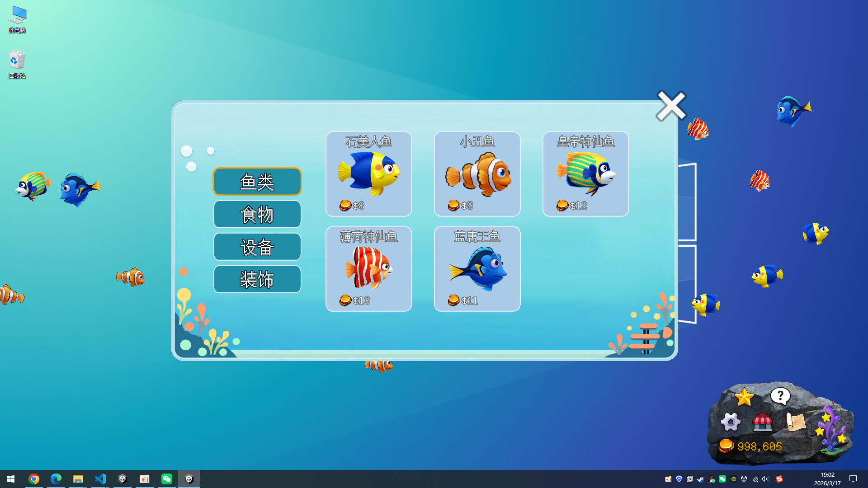The image size is (868, 488).
Task: Open the 装饰 decoration category
Action: (x=257, y=279)
